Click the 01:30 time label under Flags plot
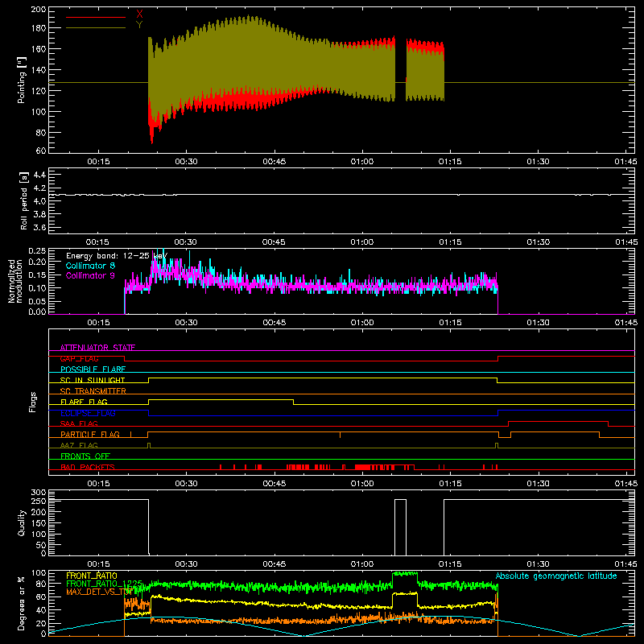Image resolution: width=644 pixels, height=644 pixels. tap(538, 484)
